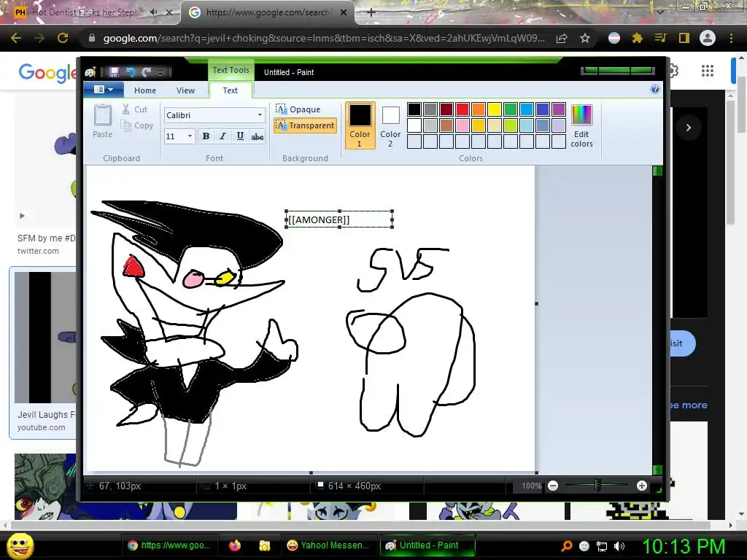Bookmark page with the star icon
The image size is (747, 560).
(585, 38)
